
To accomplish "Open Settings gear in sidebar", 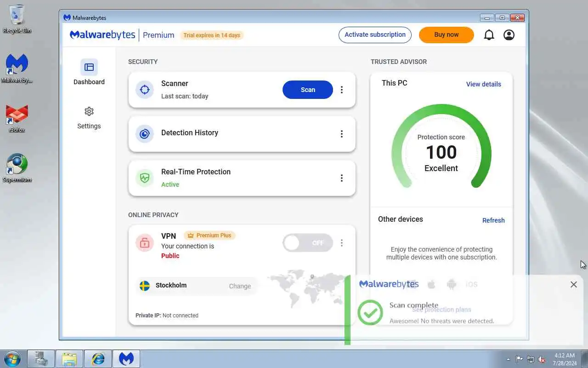I will point(89,111).
